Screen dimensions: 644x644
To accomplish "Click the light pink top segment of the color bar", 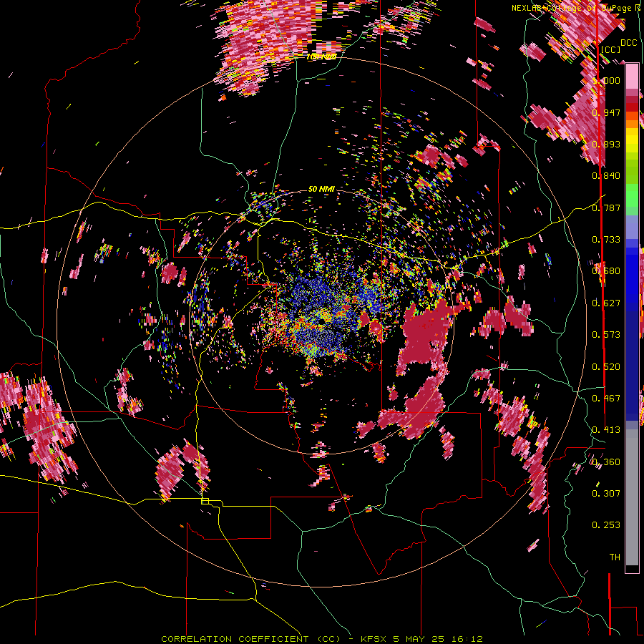I will point(632,76).
